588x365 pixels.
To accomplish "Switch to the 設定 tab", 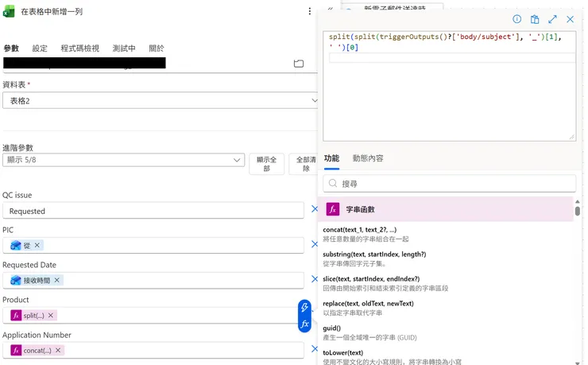I will [40, 48].
